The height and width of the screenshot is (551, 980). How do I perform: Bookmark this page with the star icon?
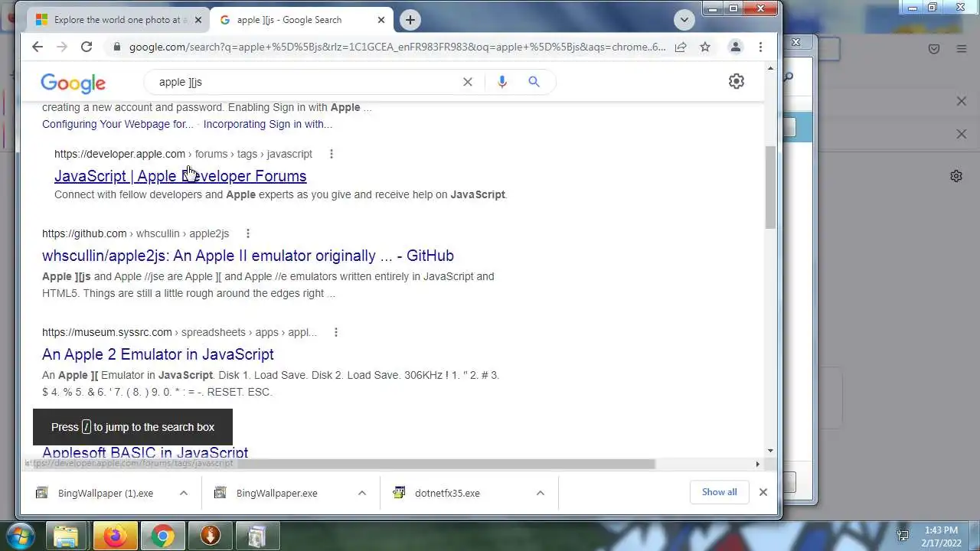[x=705, y=47]
